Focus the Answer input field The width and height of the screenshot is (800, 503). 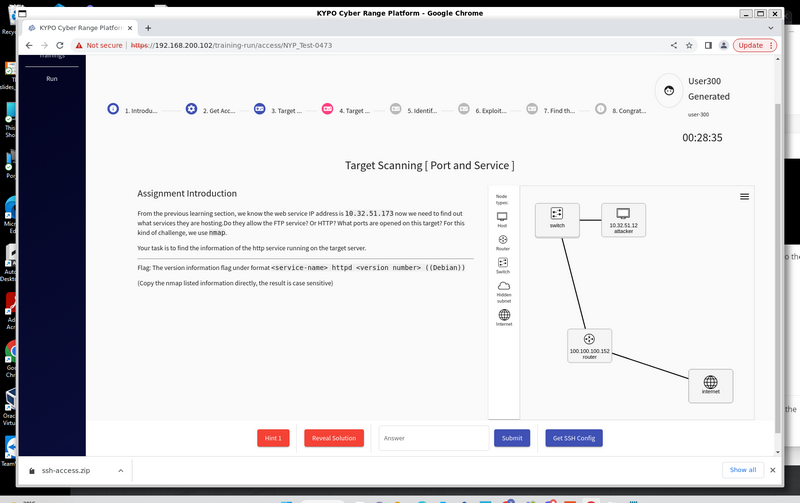[x=434, y=438]
